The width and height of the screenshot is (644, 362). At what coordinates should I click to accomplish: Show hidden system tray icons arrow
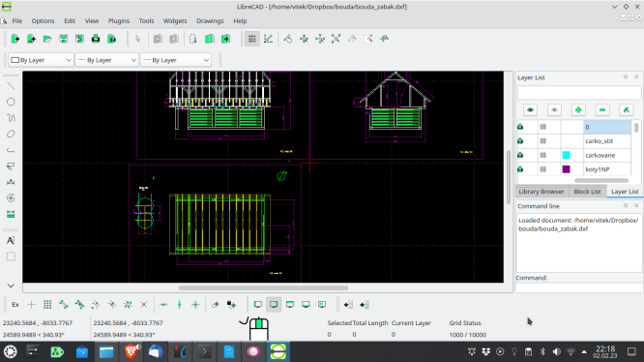[584, 351]
